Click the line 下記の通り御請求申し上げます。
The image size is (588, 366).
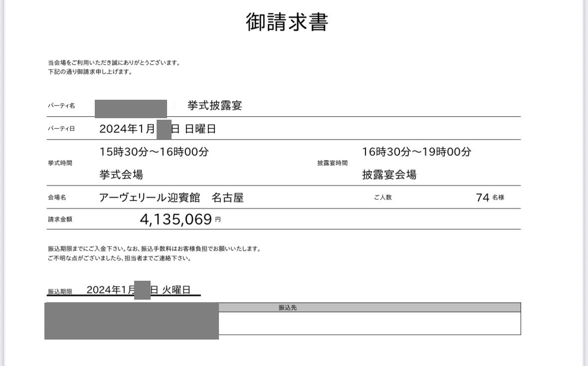tap(90, 72)
